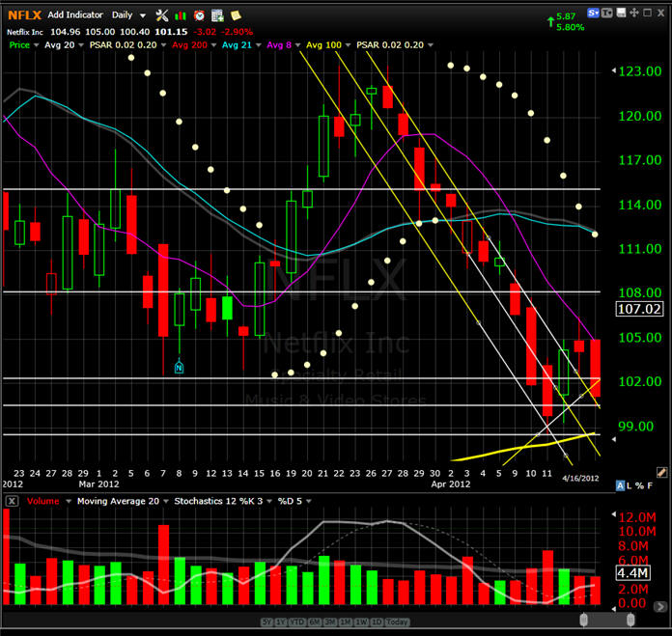The width and height of the screenshot is (672, 636).
Task: Click the left handle of the time range slider
Action: coord(584,620)
